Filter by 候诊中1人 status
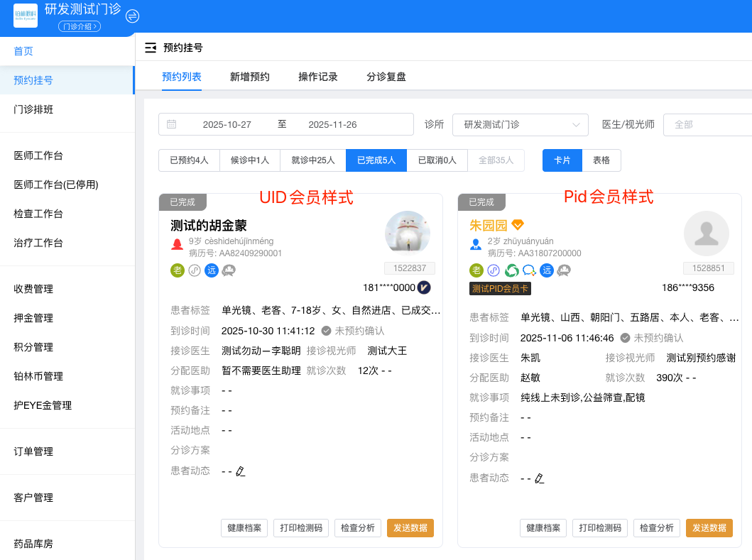Viewport: 752px width, 560px height. [250, 160]
